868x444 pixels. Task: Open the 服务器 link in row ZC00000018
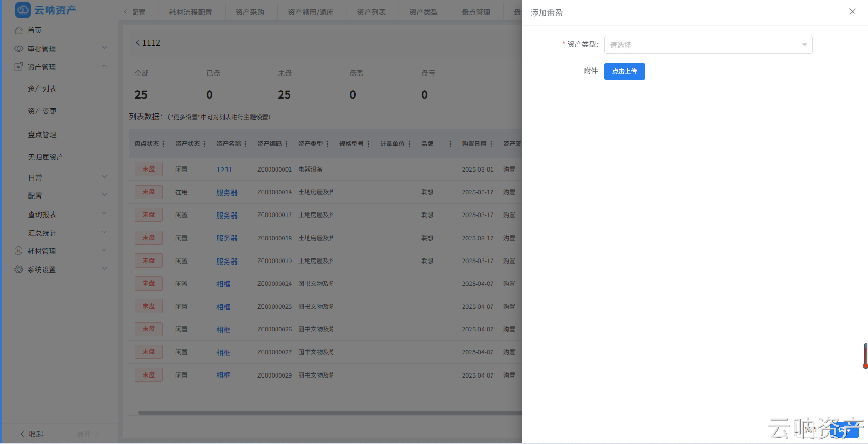227,238
